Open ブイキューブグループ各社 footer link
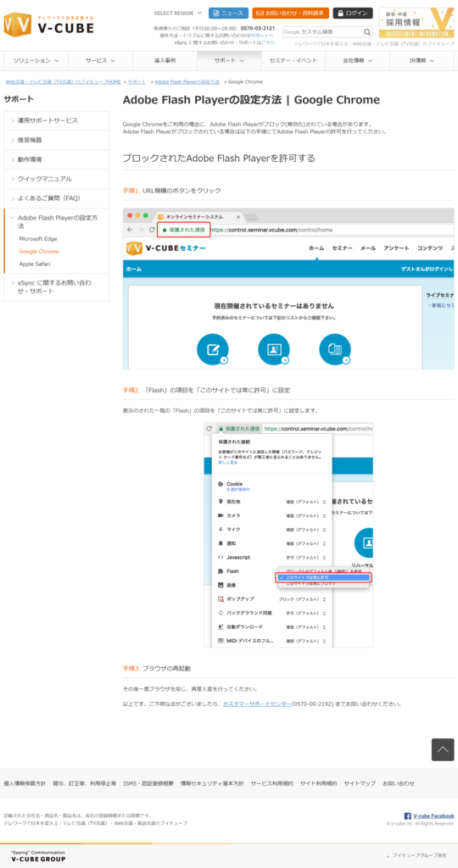 tap(419, 855)
